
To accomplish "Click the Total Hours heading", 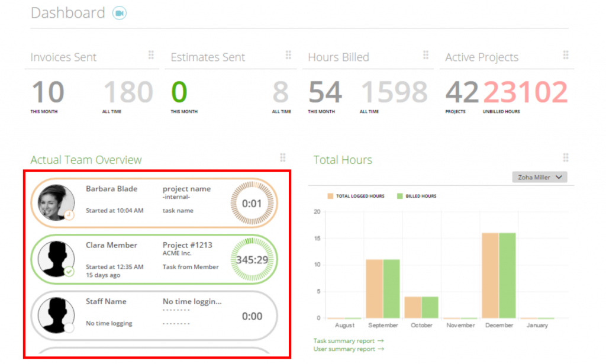I will (x=343, y=160).
